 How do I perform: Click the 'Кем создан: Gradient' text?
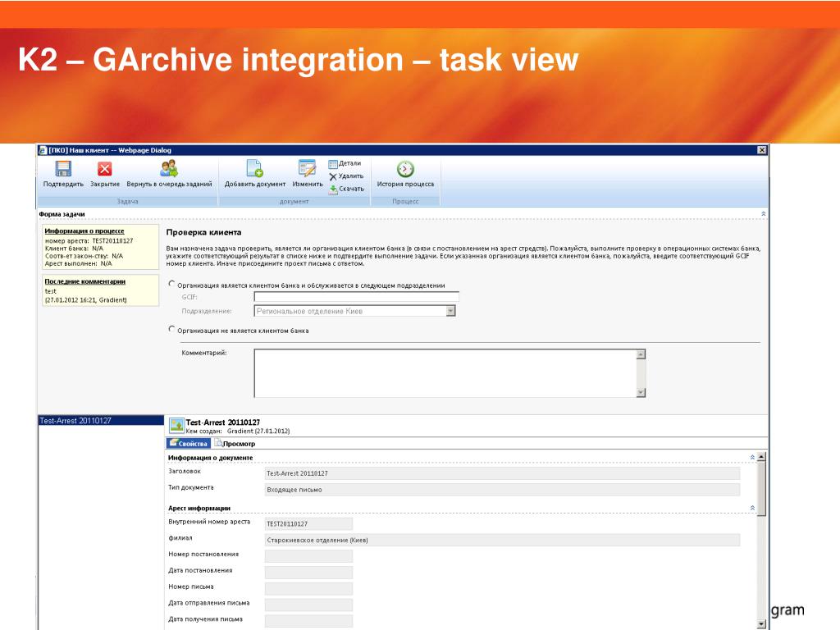coord(238,431)
